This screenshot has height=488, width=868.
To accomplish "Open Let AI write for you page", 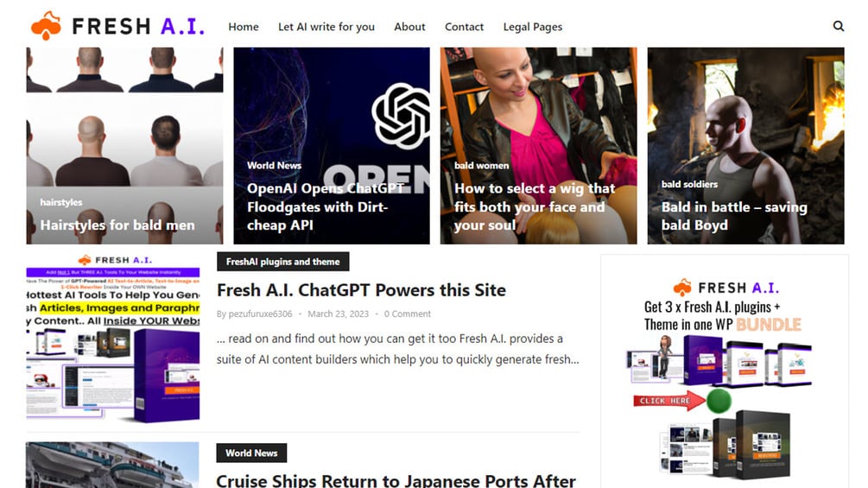I will (326, 27).
